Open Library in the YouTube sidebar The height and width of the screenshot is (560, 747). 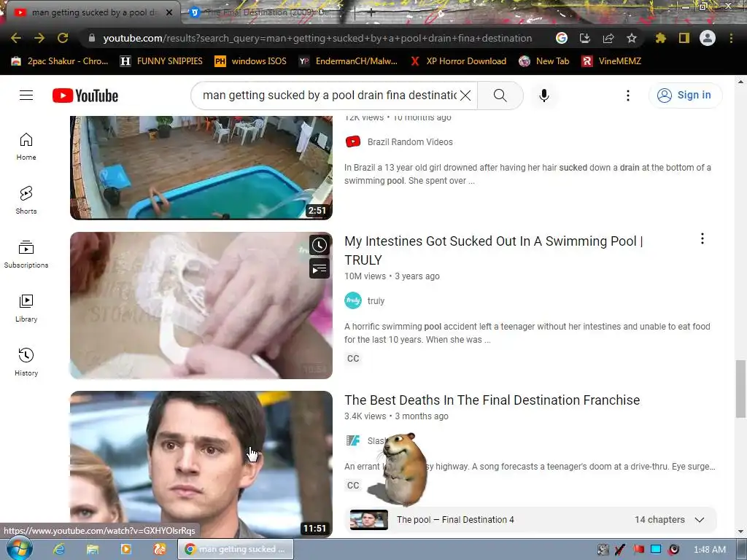coord(26,308)
